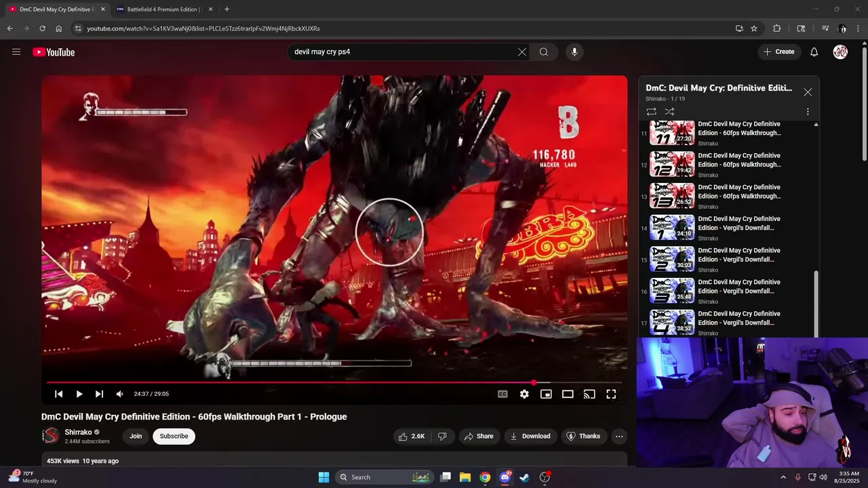This screenshot has width=868, height=488.
Task: Download the video
Action: [530, 436]
